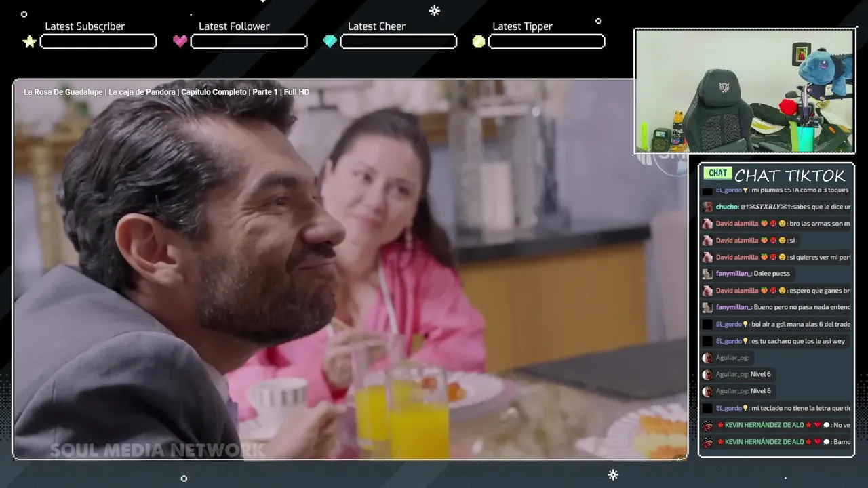Select 'Latest Subscriber' label
868x488 pixels.
85,26
